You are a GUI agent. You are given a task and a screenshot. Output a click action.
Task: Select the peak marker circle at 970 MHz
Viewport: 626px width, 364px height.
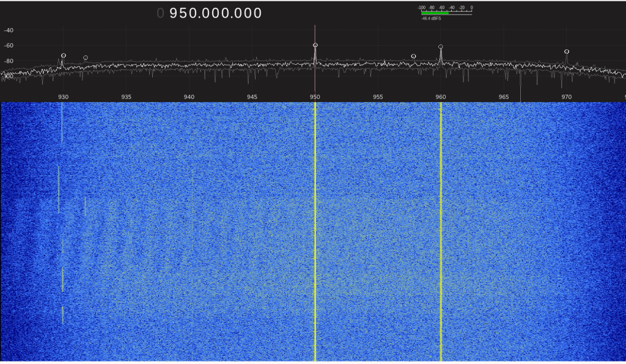(567, 52)
